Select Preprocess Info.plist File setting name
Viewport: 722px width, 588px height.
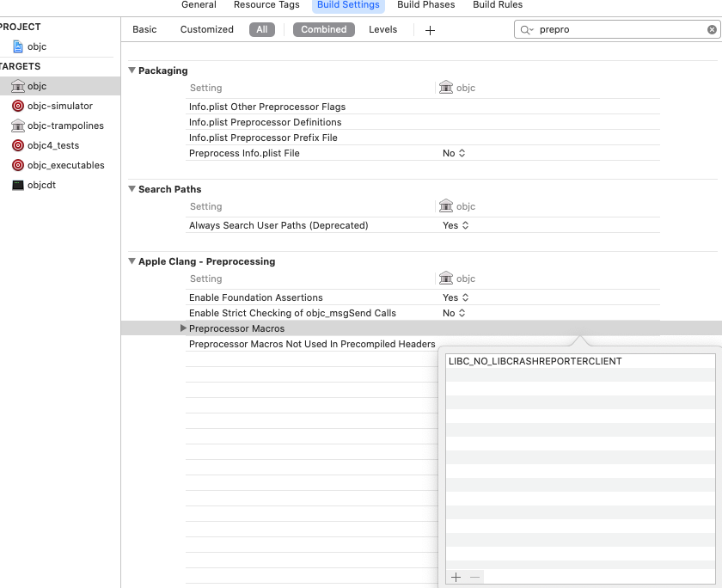click(x=244, y=153)
